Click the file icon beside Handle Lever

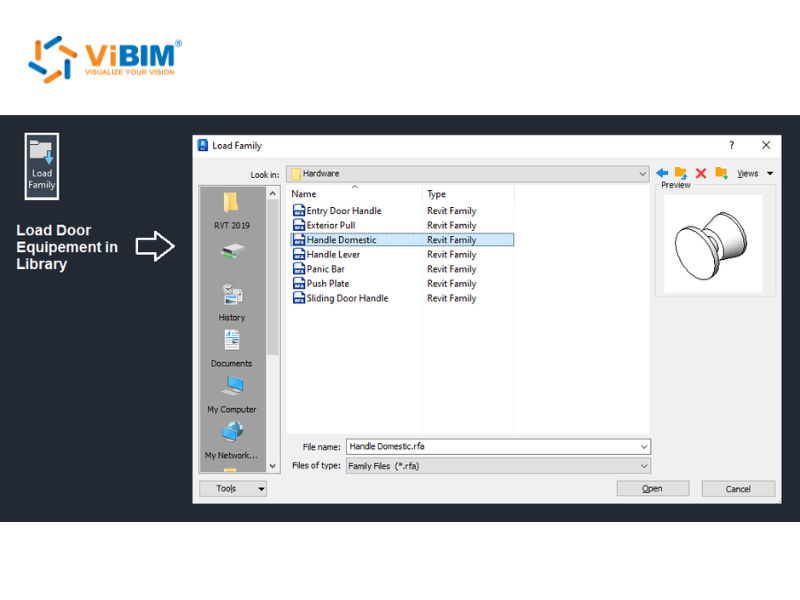click(x=298, y=254)
